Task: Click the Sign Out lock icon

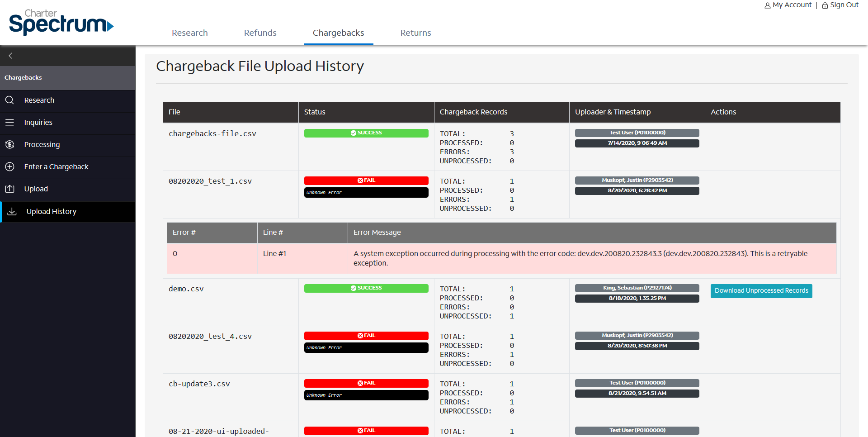Action: (825, 5)
